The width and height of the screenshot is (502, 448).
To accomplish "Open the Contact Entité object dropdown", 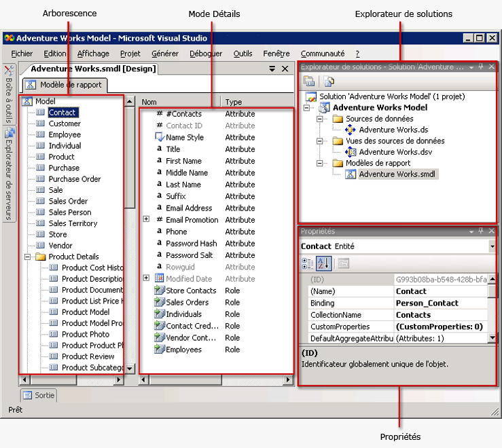I will click(492, 246).
